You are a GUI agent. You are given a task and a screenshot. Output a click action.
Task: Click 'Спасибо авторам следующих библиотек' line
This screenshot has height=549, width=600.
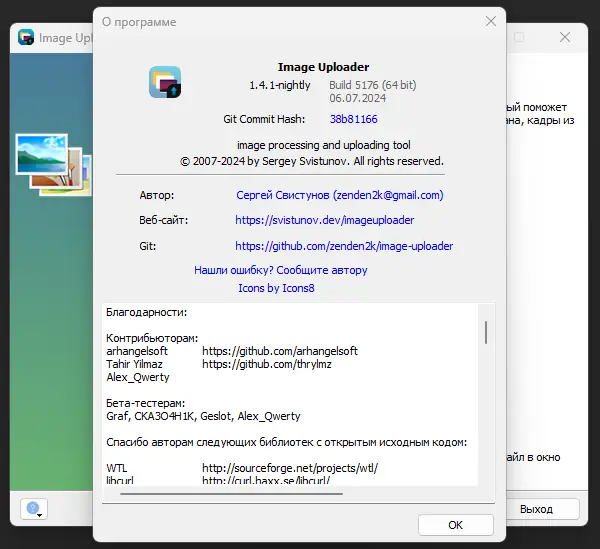click(287, 442)
